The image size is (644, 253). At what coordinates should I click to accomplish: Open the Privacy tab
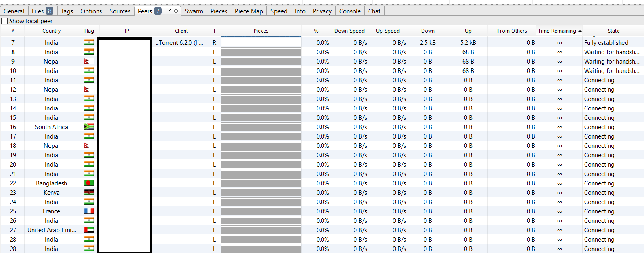pyautogui.click(x=322, y=11)
